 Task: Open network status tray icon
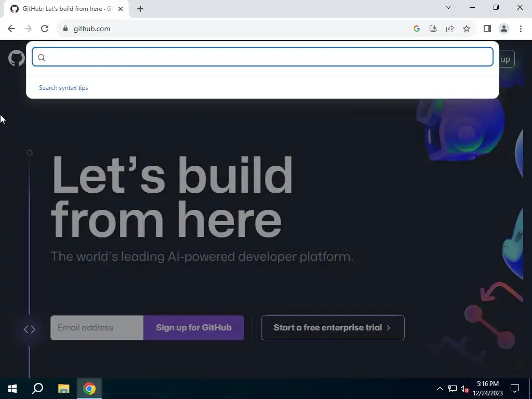(453, 389)
